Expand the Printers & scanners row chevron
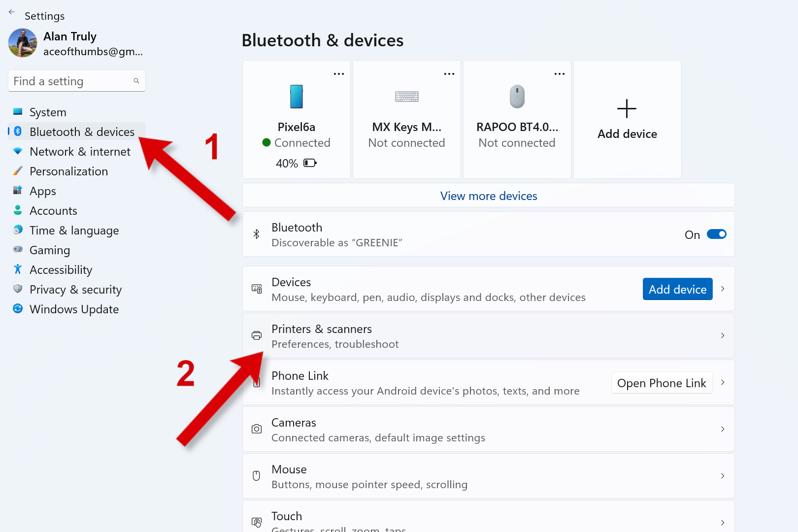 (722, 335)
